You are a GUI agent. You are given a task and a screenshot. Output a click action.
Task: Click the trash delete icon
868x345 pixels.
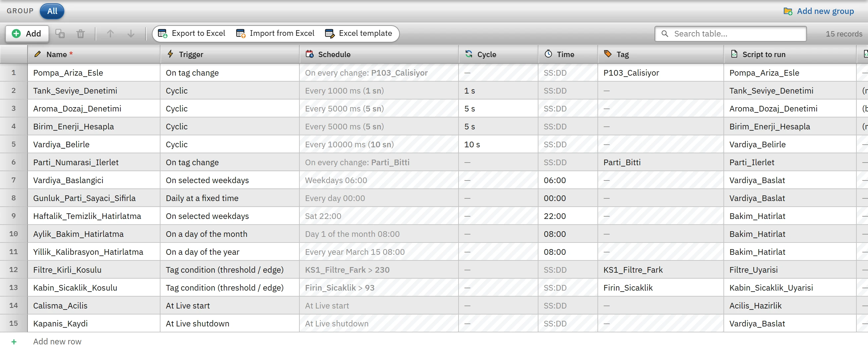[x=81, y=34]
